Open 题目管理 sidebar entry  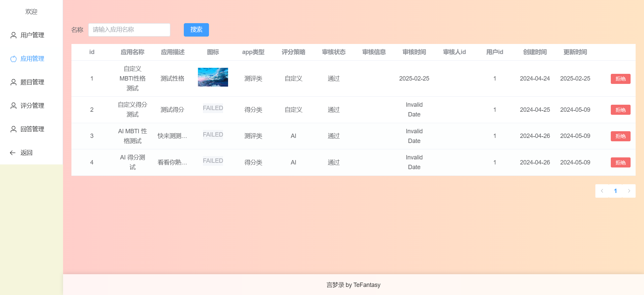click(31, 82)
